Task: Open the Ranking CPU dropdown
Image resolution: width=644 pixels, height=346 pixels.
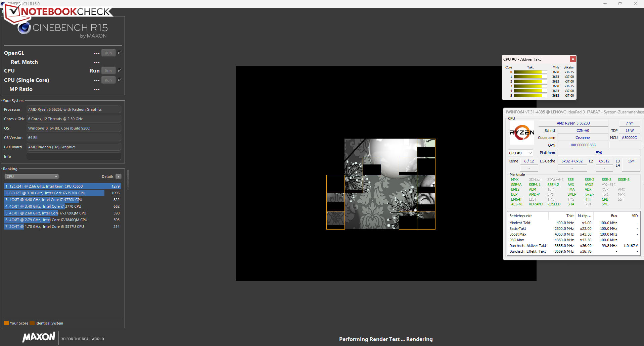Action: [32, 177]
